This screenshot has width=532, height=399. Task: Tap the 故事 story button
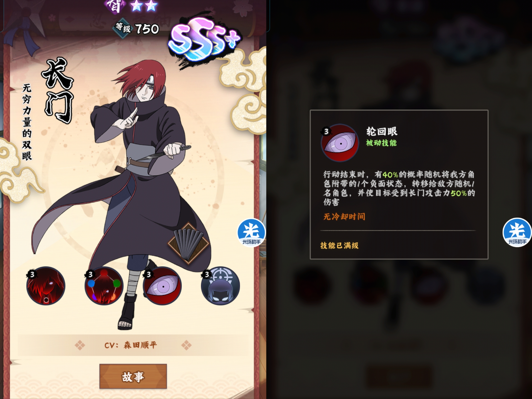pos(133,376)
